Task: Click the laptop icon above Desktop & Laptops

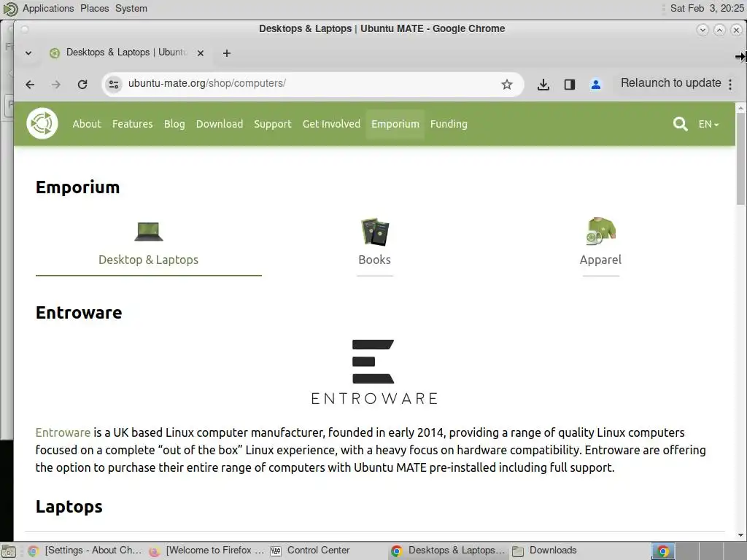Action: [x=149, y=232]
